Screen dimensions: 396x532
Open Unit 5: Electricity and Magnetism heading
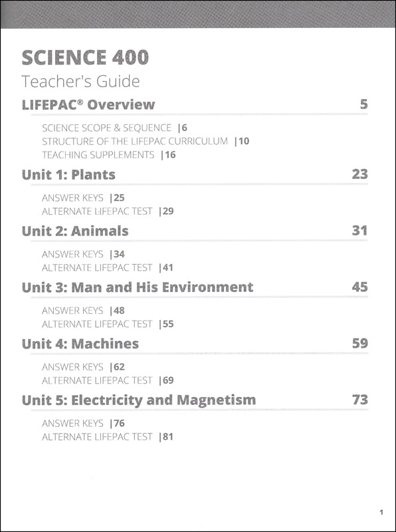click(x=139, y=400)
